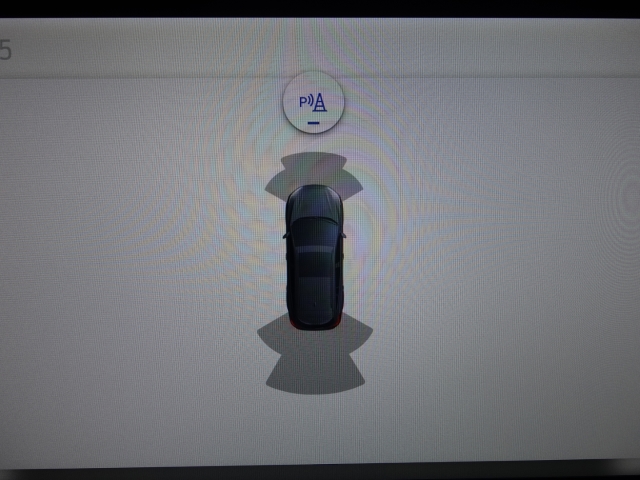This screenshot has width=640, height=480.
Task: Tap the top-view car image
Action: tap(315, 257)
